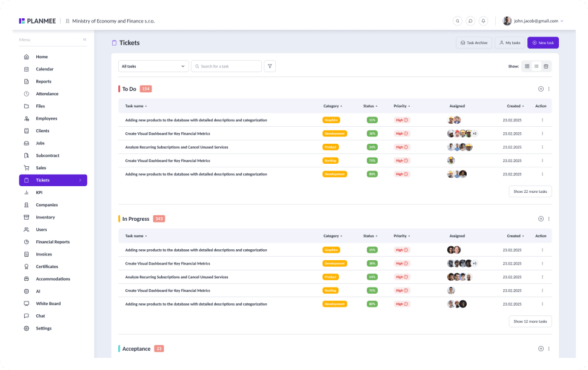Viewport: 588px width, 370px height.
Task: Click Show 12 more tasks
Action: tap(530, 321)
